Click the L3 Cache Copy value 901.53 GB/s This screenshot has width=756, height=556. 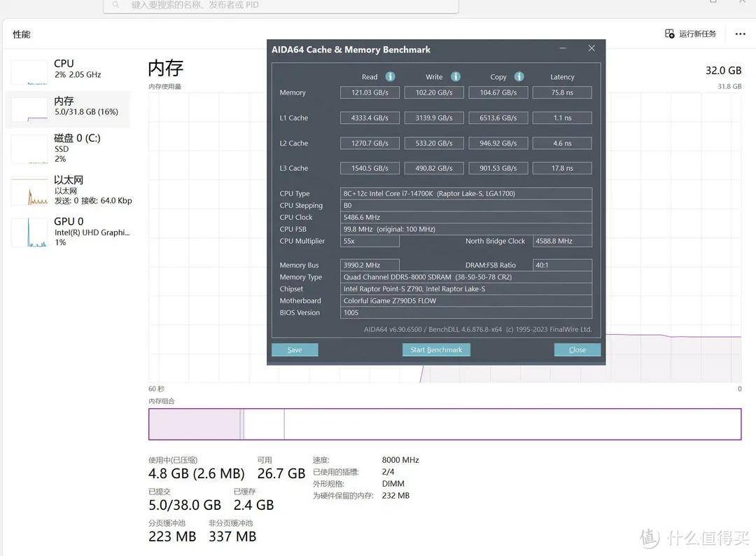tap(498, 168)
